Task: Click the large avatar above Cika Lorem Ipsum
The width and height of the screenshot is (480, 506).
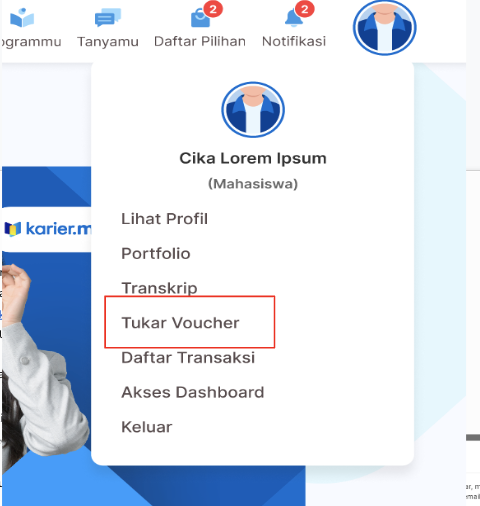Action: (x=253, y=110)
